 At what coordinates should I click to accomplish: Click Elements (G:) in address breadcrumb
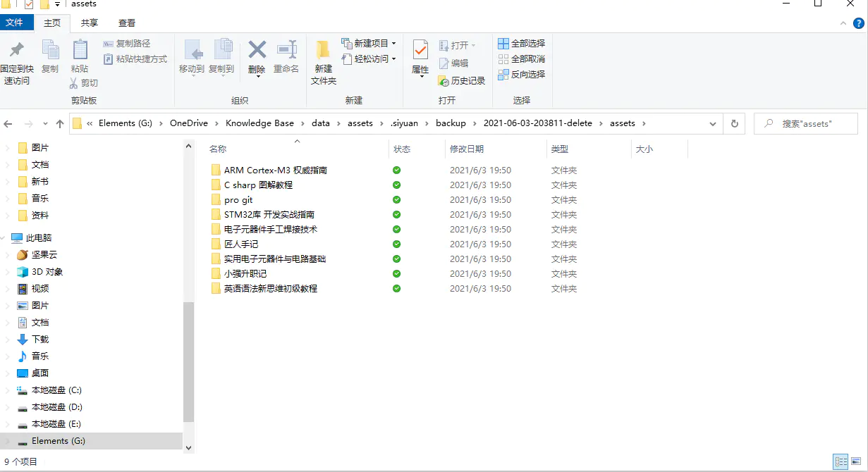(126, 123)
